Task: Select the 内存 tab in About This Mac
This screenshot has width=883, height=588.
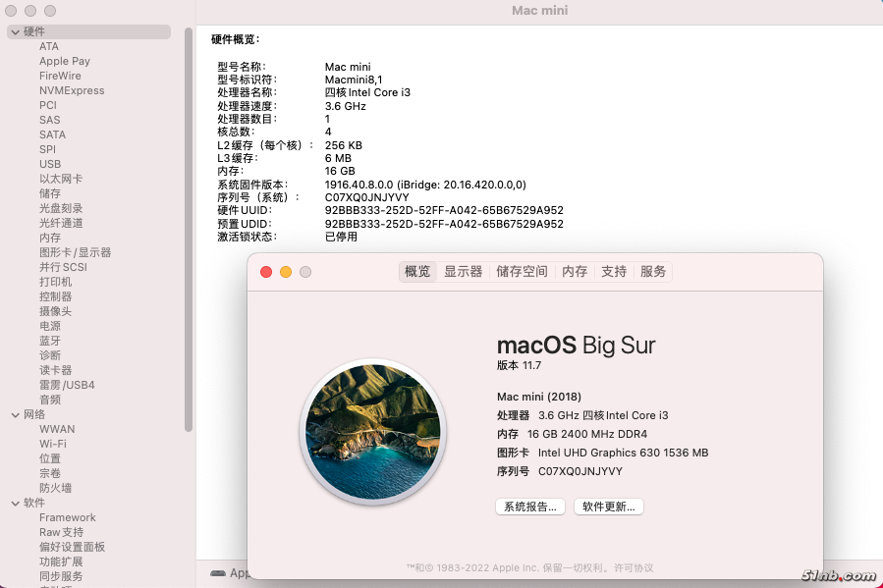Action: pos(575,272)
